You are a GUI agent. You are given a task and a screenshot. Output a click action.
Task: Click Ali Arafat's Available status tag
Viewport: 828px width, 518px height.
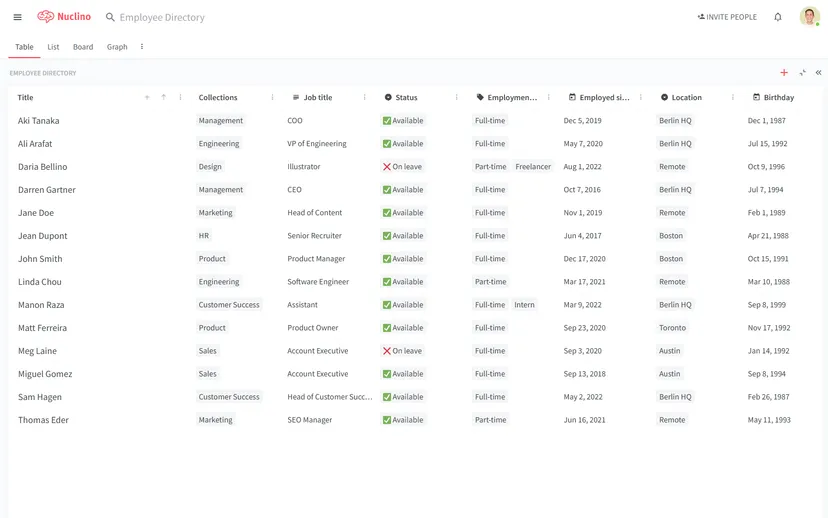click(403, 144)
